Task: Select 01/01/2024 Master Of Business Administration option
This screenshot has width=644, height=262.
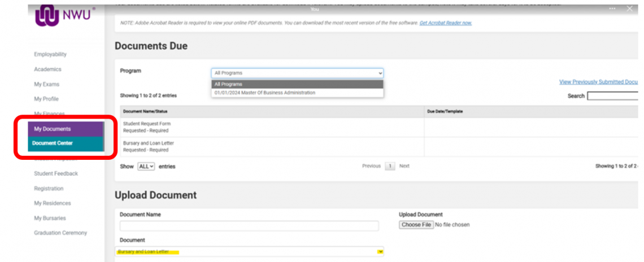Action: (x=297, y=93)
